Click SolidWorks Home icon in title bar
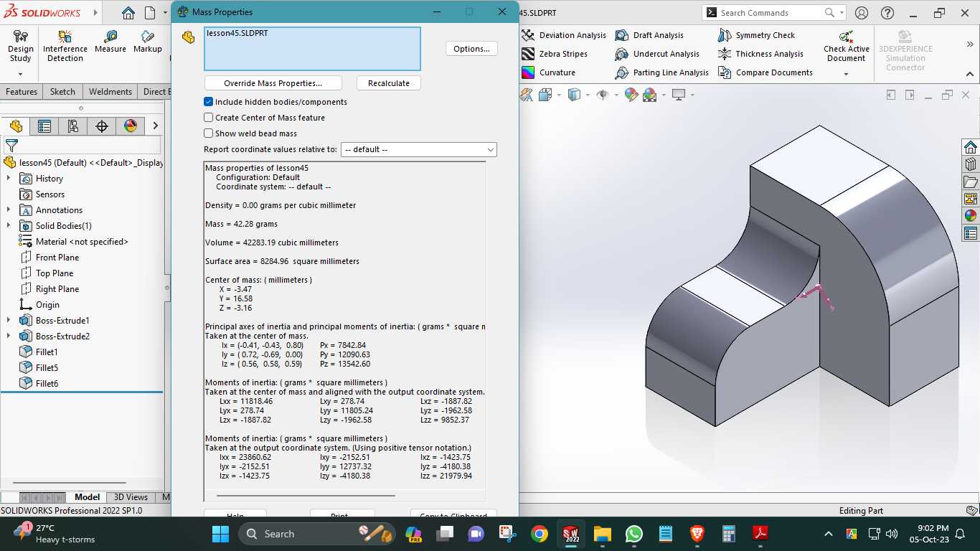This screenshot has height=551, width=980. [128, 13]
